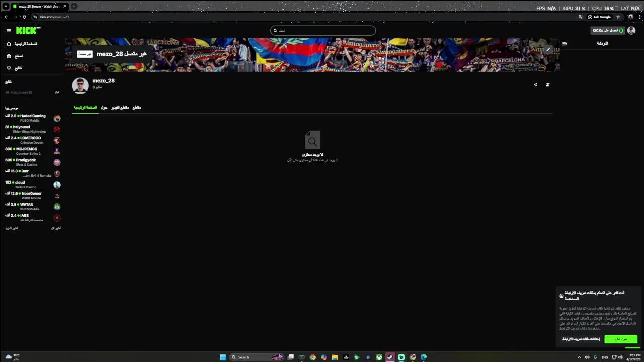Select the Home channel tab

tap(85, 108)
